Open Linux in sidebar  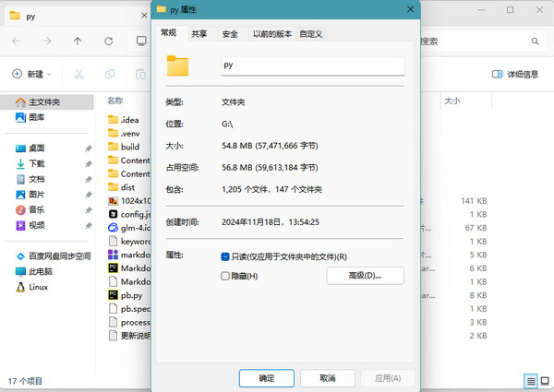click(x=31, y=287)
